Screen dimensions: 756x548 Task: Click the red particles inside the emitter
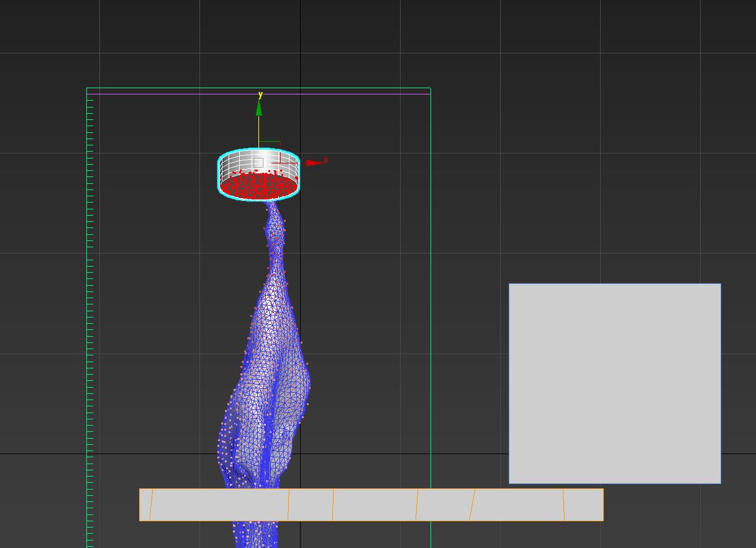[258, 186]
